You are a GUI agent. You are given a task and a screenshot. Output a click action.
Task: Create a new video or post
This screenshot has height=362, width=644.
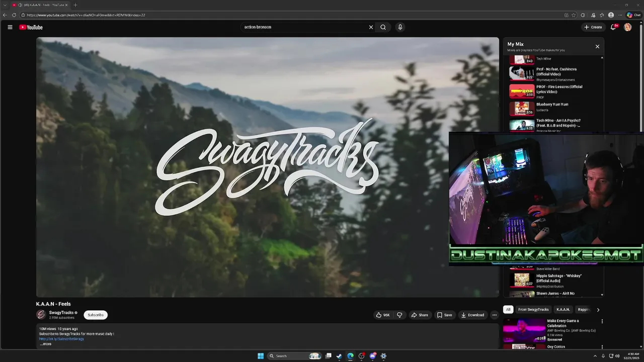(x=593, y=27)
